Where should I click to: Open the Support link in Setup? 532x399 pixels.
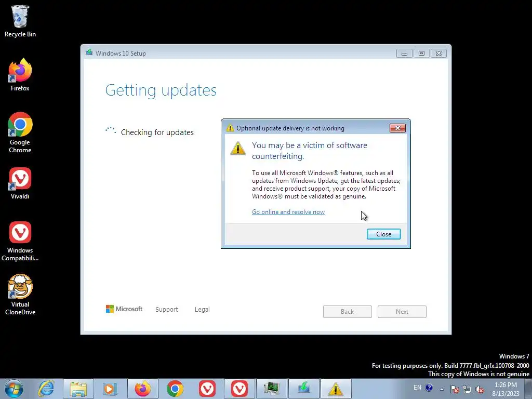coord(167,310)
